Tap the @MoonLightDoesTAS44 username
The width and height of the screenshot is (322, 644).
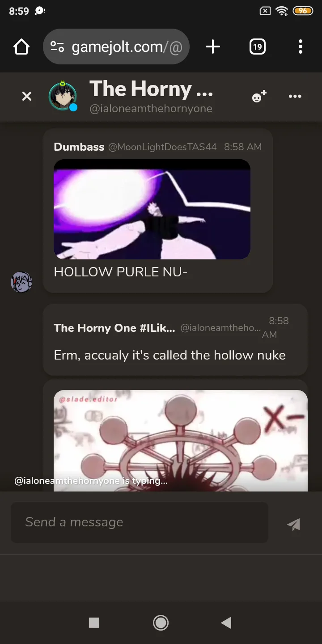[162, 147]
